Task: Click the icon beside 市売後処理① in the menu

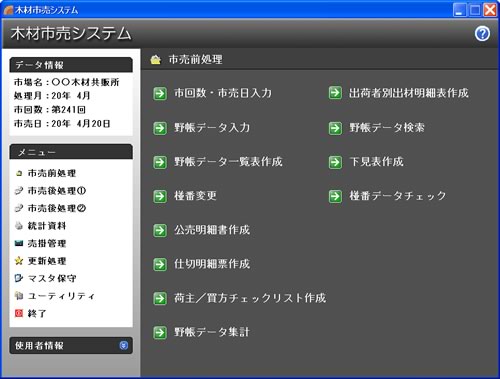Action: [19, 191]
